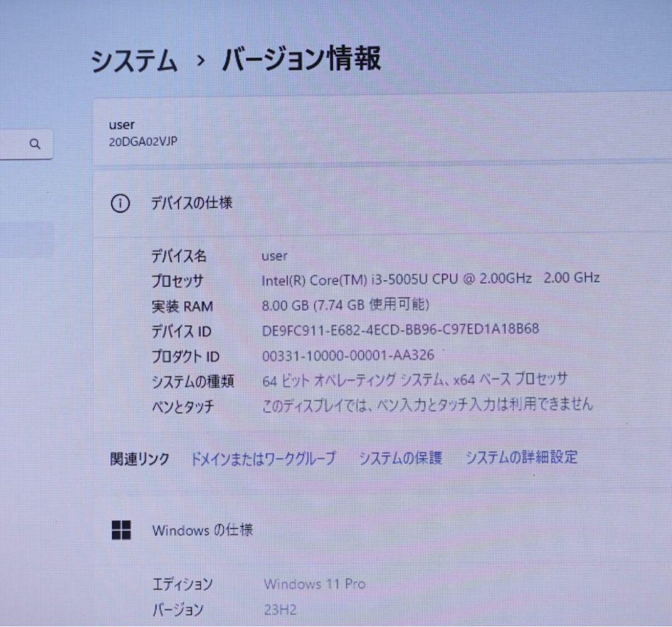The image size is (672, 627).
Task: Click the デバイス名 label
Action: (179, 257)
